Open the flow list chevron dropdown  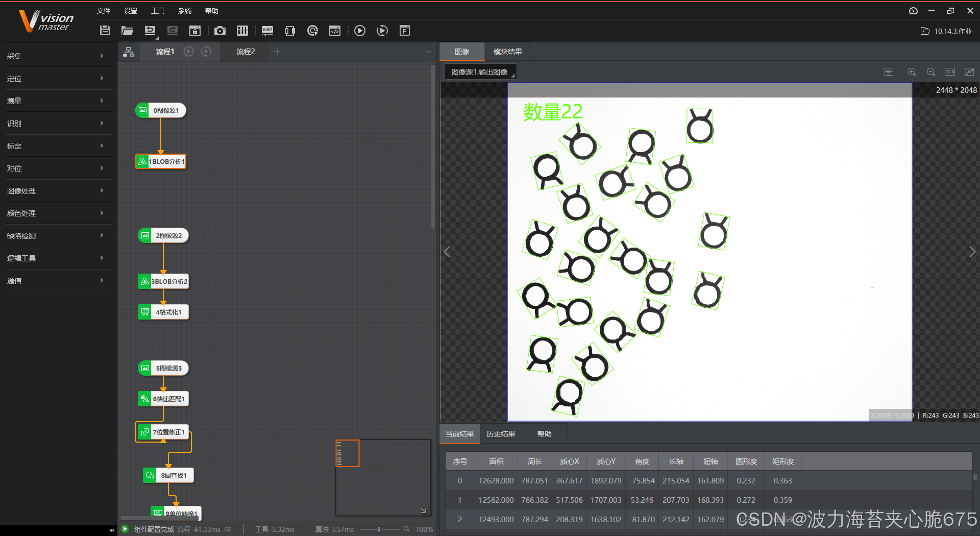point(428,52)
